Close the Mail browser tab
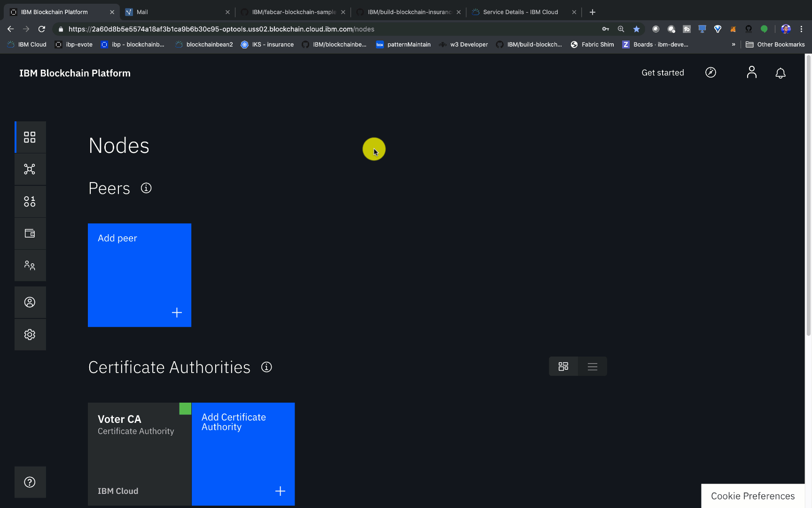 [x=227, y=12]
